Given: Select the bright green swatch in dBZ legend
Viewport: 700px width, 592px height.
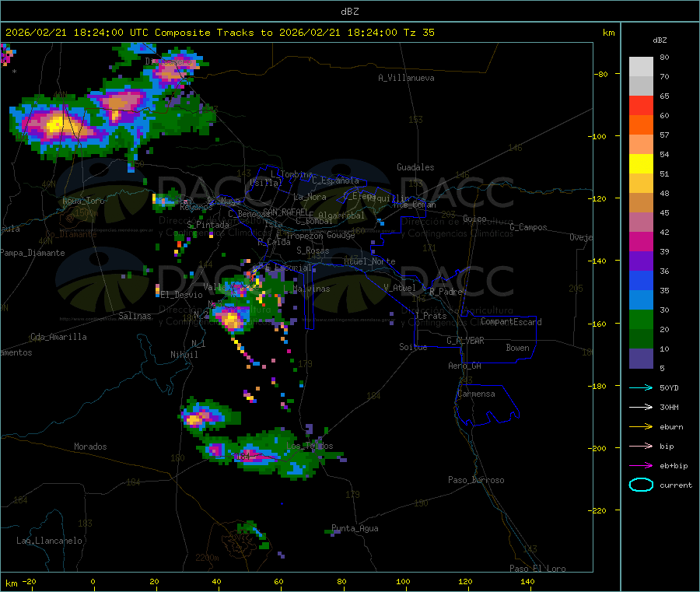Looking at the screenshot, I should tap(641, 319).
